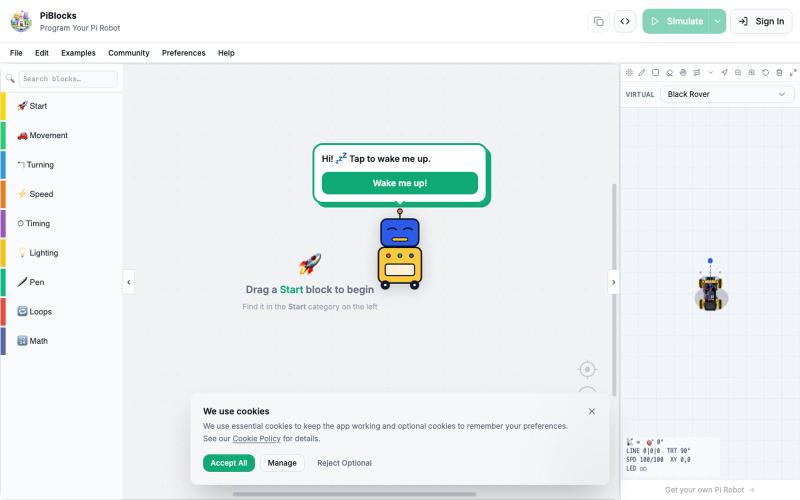This screenshot has width=800, height=500.
Task: Click the 'VIRTUAL' label
Action: coord(640,94)
